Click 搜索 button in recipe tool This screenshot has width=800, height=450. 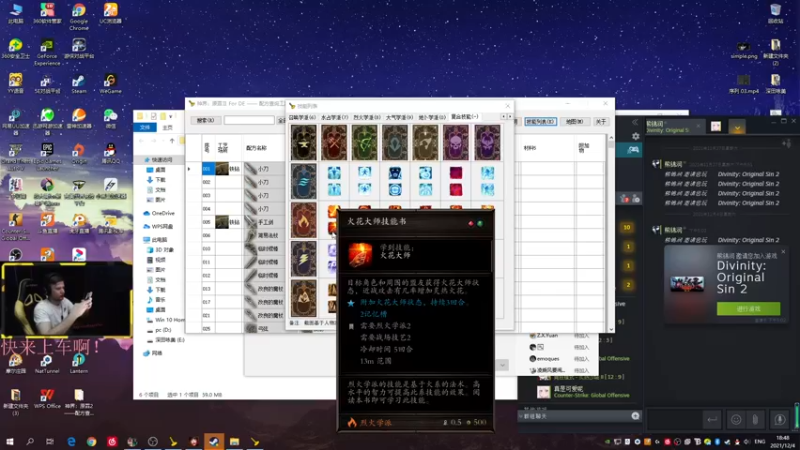(x=205, y=120)
